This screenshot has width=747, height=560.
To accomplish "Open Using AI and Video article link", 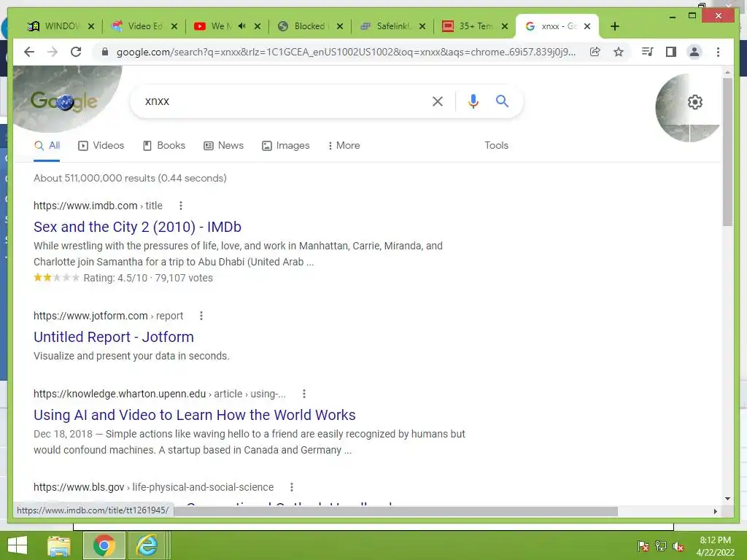I will coord(194,415).
